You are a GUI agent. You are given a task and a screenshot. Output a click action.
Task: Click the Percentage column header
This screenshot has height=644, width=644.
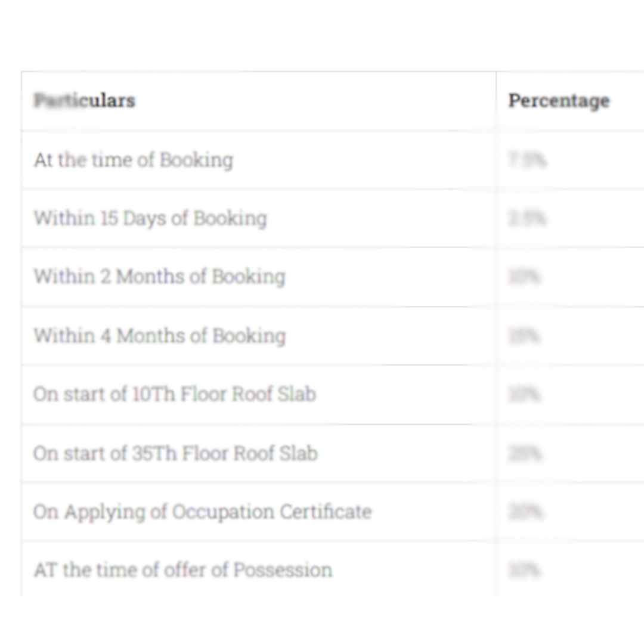[559, 101]
